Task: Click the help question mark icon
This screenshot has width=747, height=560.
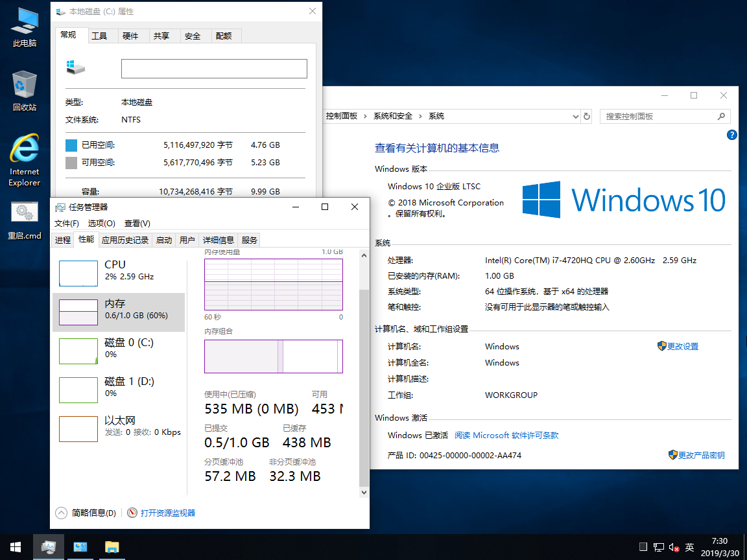Action: (732, 135)
